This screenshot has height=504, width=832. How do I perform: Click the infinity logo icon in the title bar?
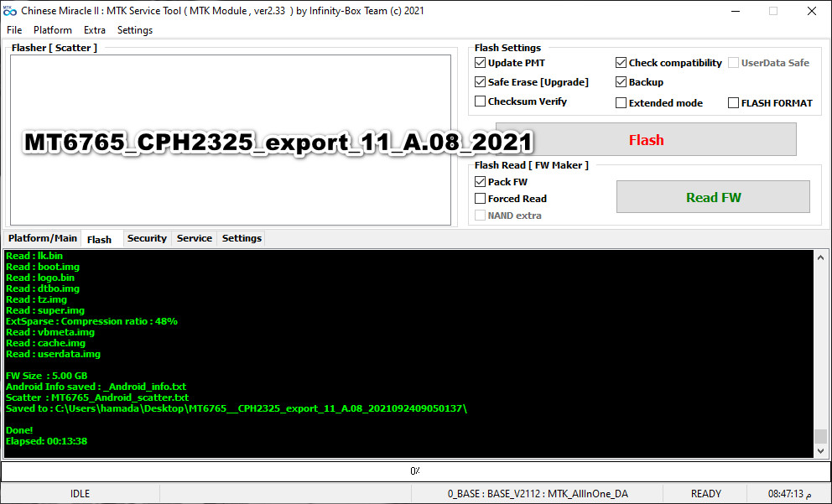point(10,10)
